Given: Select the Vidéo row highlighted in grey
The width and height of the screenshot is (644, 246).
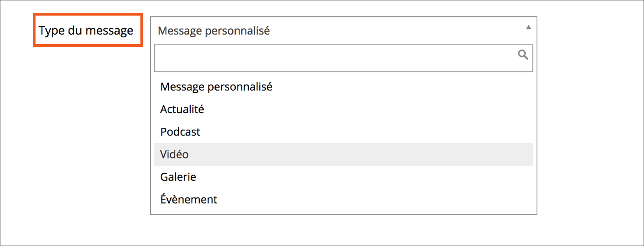Looking at the screenshot, I should [x=343, y=154].
